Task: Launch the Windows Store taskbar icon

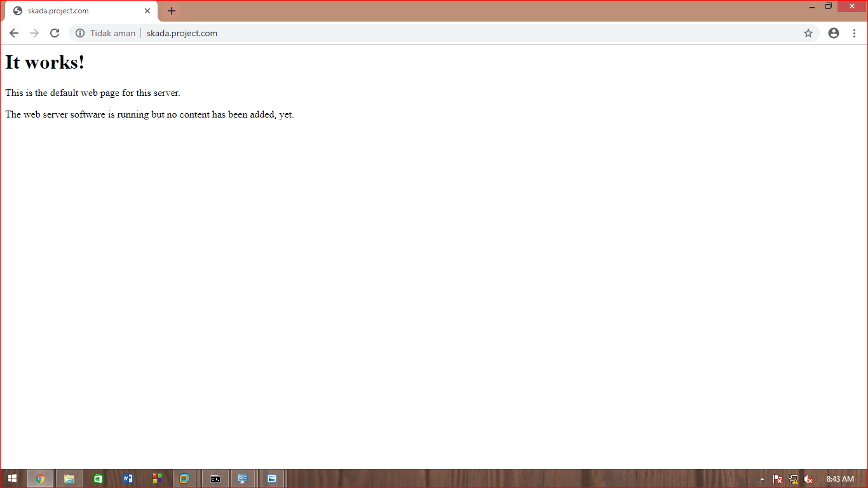Action: pyautogui.click(x=98, y=478)
